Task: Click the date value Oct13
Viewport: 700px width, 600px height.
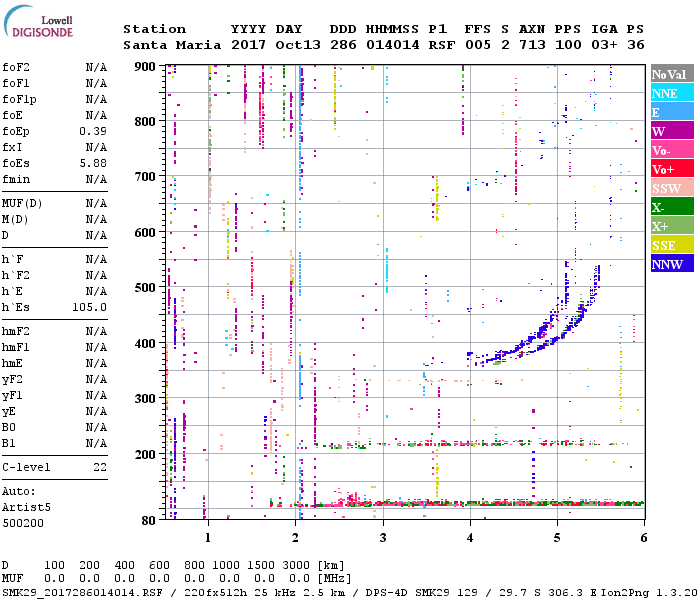Action: (x=298, y=45)
